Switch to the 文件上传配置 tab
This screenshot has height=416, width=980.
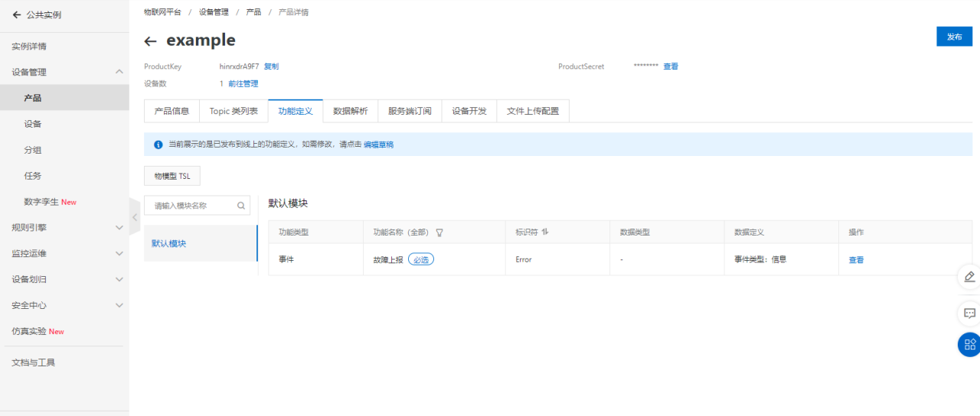pos(533,111)
